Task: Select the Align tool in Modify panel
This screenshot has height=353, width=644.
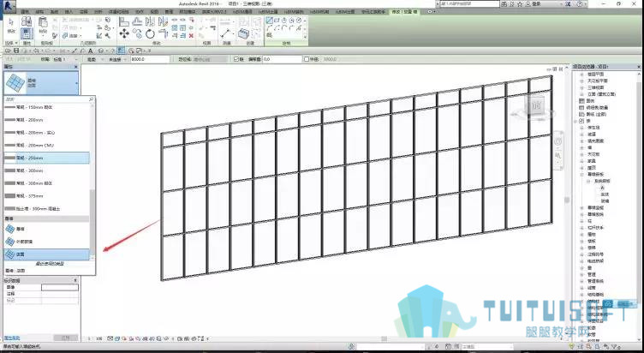Action: 124,21
